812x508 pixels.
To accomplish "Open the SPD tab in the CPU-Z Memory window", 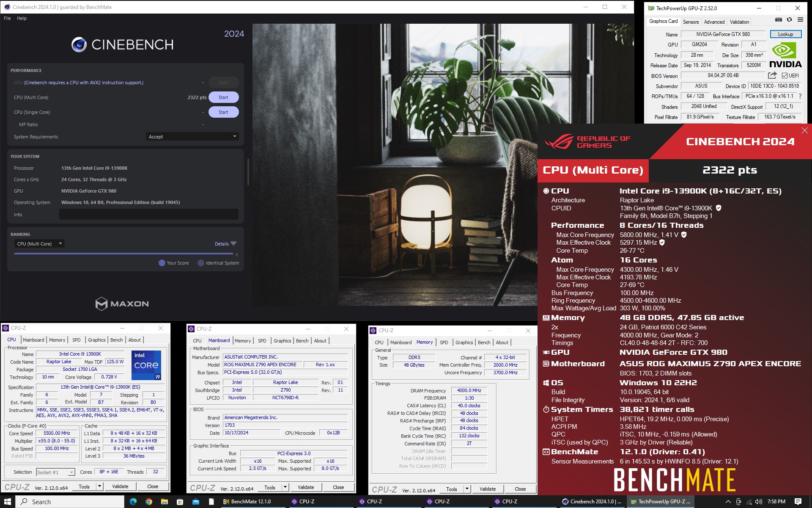I will [x=444, y=342].
